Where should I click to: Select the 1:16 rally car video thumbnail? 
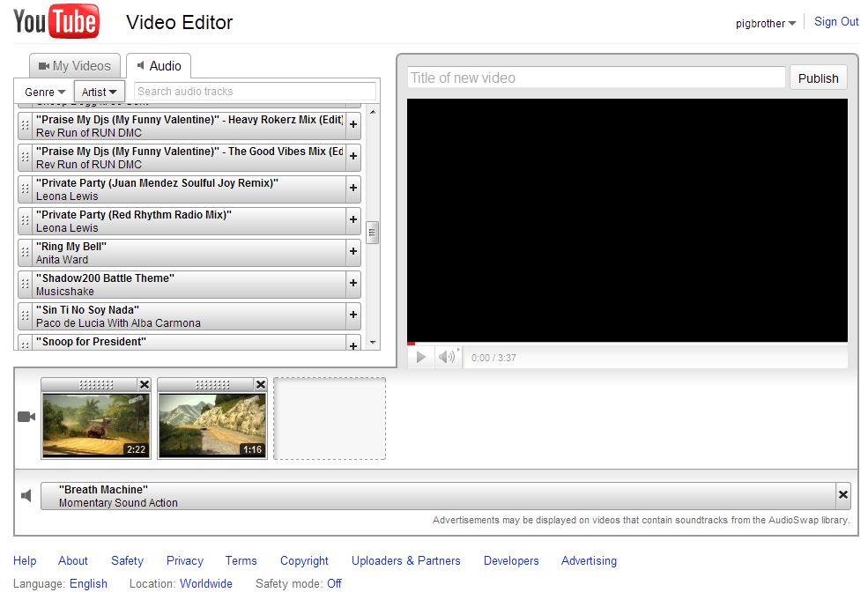click(x=211, y=425)
